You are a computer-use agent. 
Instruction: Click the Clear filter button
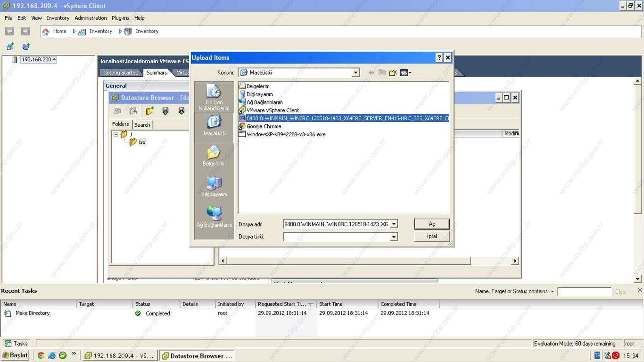[x=621, y=292]
